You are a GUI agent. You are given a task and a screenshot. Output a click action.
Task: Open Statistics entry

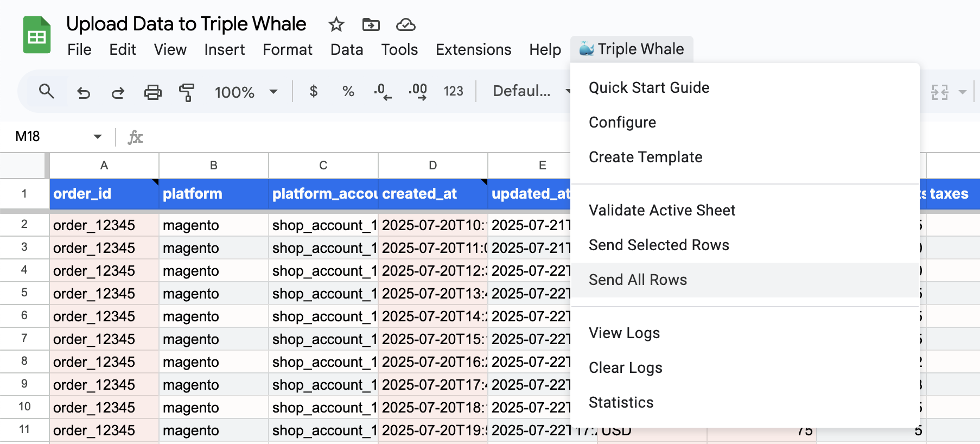click(745, 403)
